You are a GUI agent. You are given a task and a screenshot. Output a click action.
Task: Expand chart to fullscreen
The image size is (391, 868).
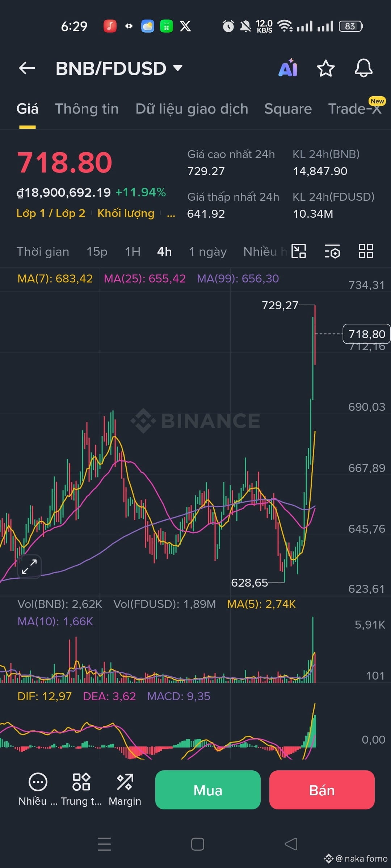coord(29,566)
